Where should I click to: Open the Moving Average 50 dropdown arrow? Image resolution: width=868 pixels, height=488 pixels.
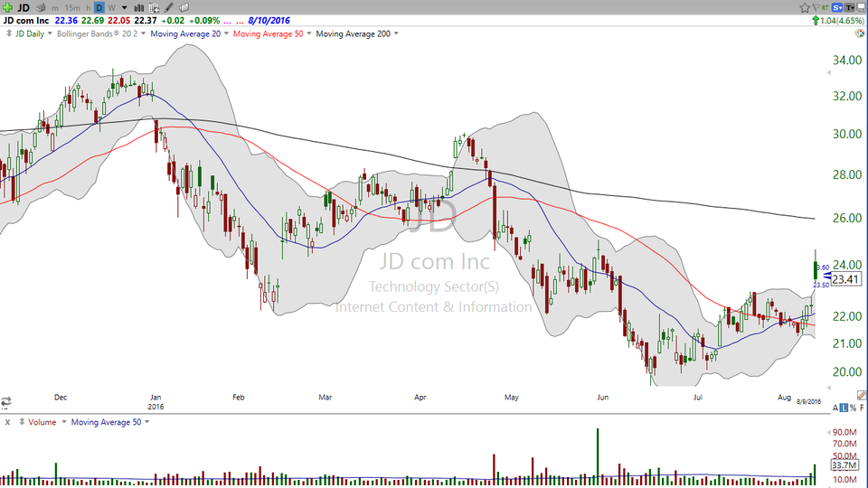pos(309,33)
